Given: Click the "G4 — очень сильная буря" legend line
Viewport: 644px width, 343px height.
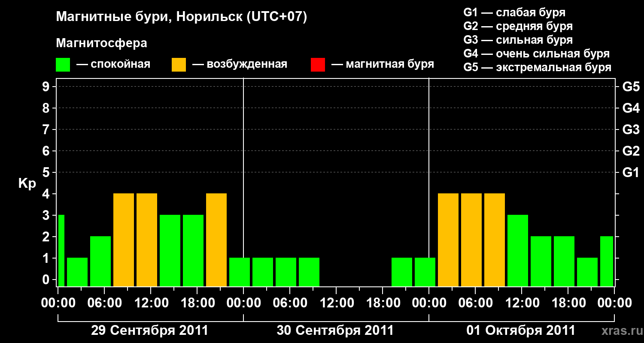Looking at the screenshot, I should click(x=536, y=54).
